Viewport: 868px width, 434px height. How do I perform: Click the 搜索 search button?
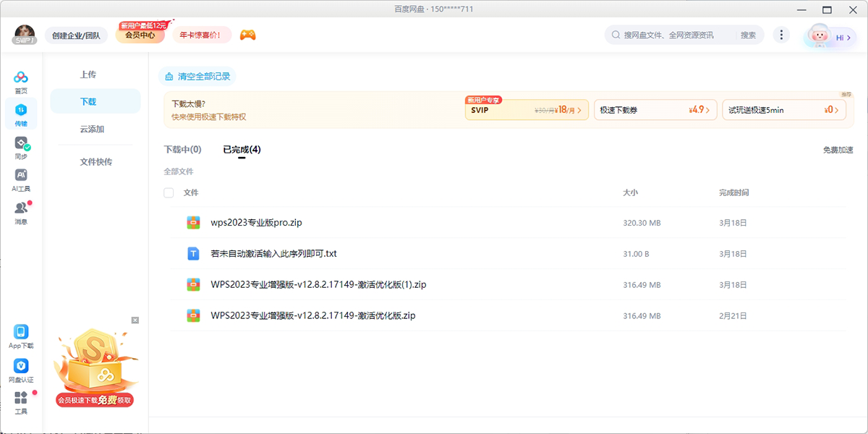pos(748,35)
